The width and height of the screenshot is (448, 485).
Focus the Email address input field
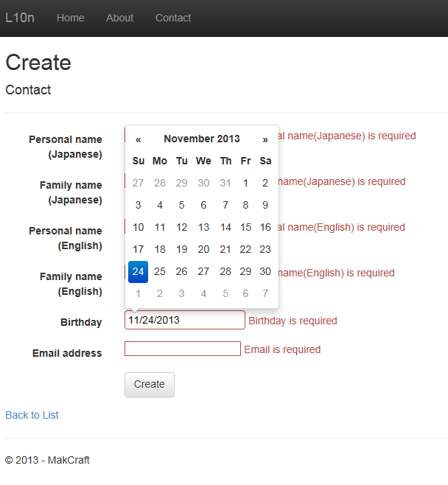183,349
